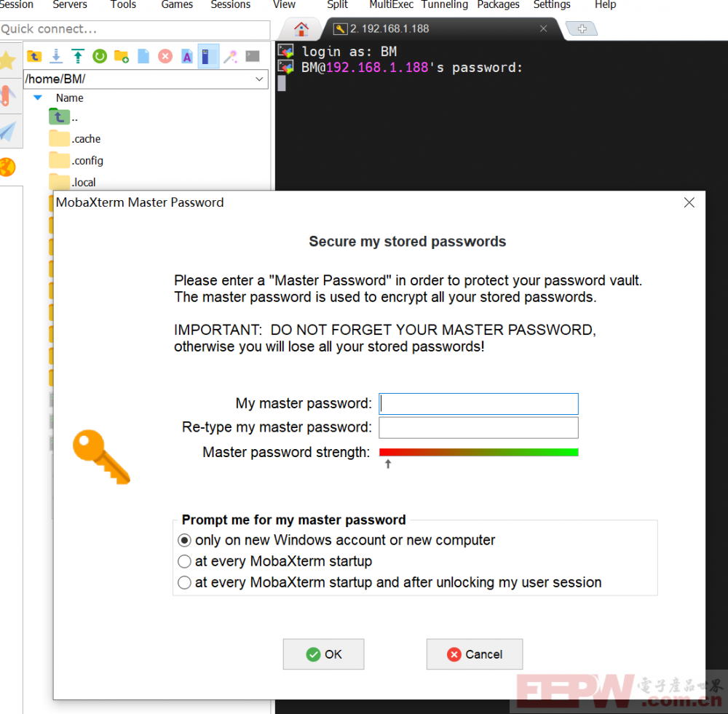Open the Tools menu
Image resolution: width=728 pixels, height=714 pixels.
123,4
